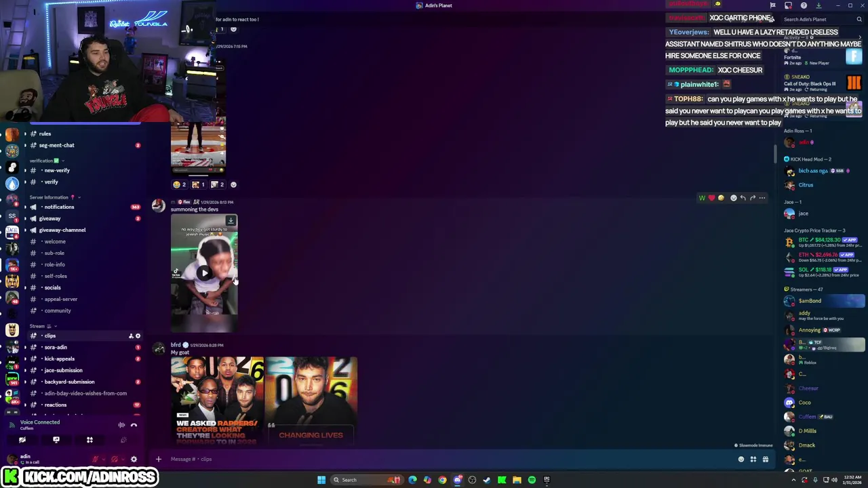The width and height of the screenshot is (868, 488).
Task: Add reaction smiley next to existing reactions
Action: click(x=233, y=184)
